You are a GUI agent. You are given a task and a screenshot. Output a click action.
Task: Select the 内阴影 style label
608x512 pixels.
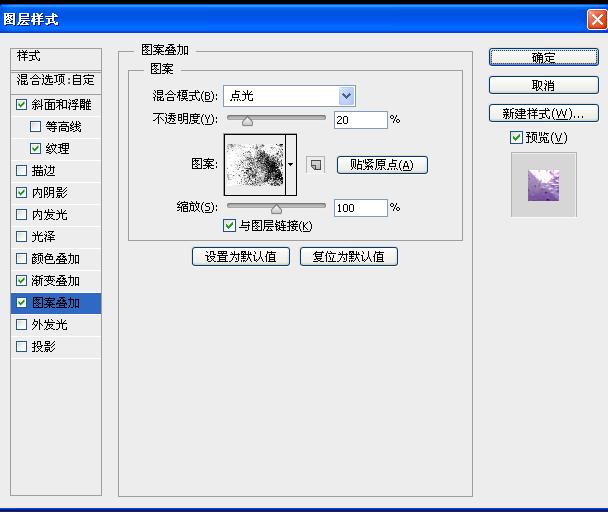tap(50, 192)
